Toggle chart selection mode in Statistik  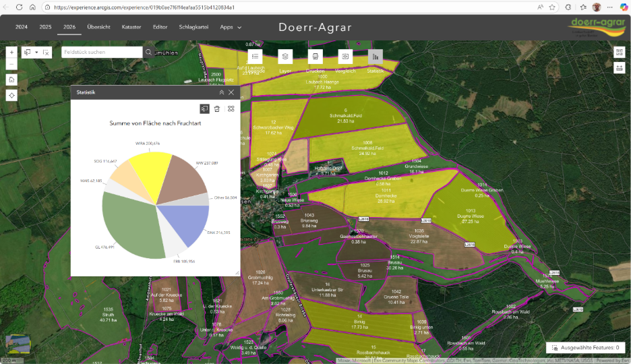tap(204, 109)
